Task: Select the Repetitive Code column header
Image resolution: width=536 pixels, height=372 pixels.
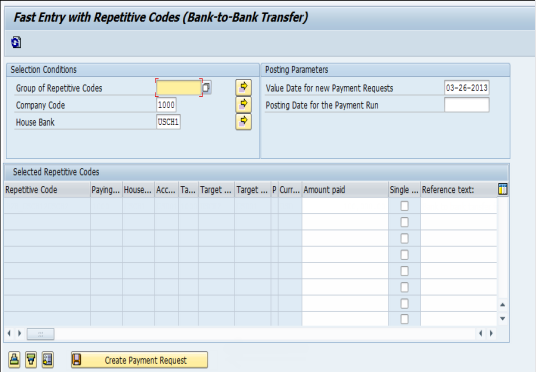Action: 47,190
